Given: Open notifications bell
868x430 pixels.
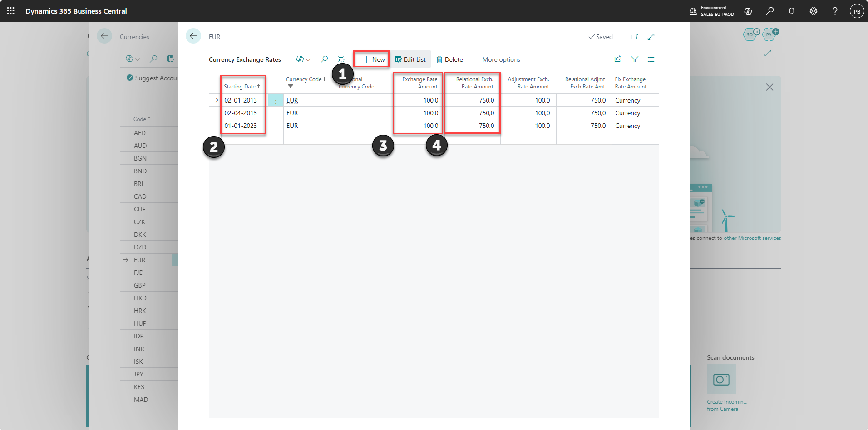Looking at the screenshot, I should tap(792, 11).
